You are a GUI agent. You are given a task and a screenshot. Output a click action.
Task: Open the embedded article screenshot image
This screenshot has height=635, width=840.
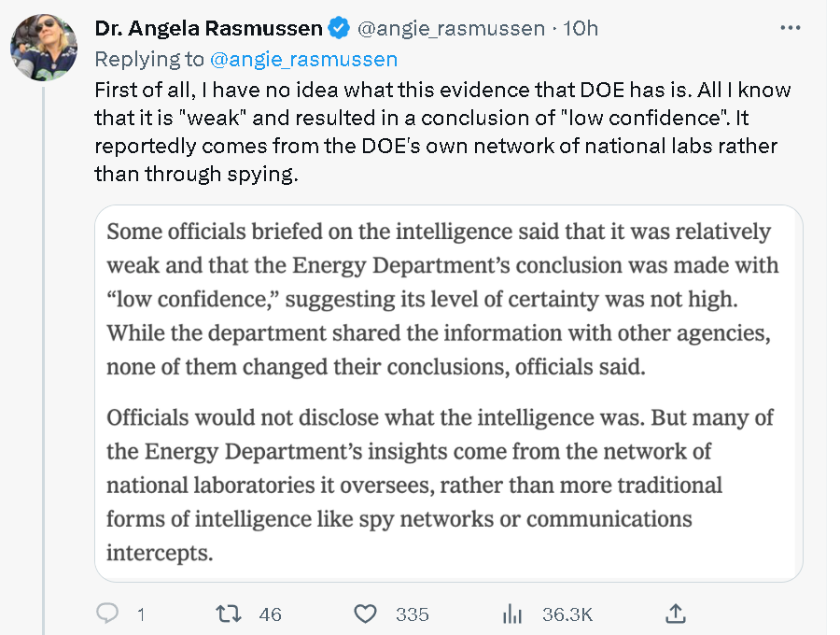[449, 393]
